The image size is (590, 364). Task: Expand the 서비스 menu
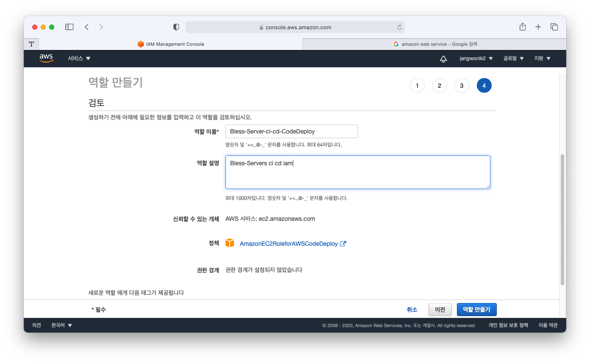(79, 58)
